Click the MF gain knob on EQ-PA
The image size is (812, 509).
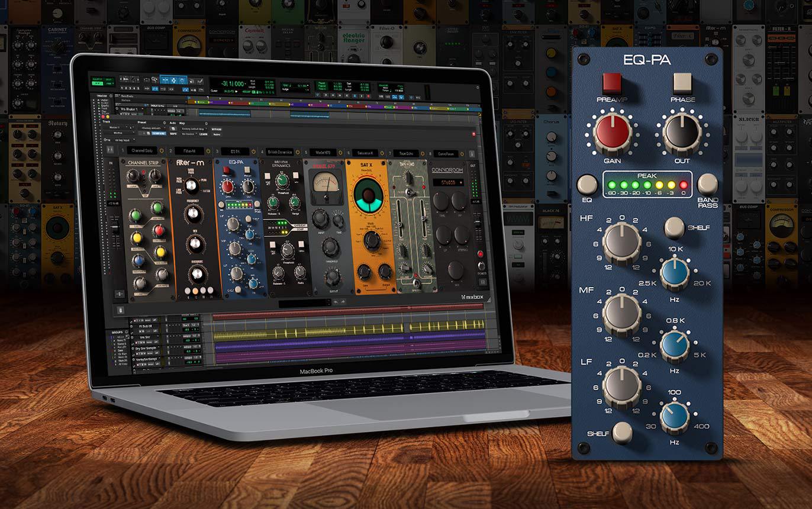(621, 314)
